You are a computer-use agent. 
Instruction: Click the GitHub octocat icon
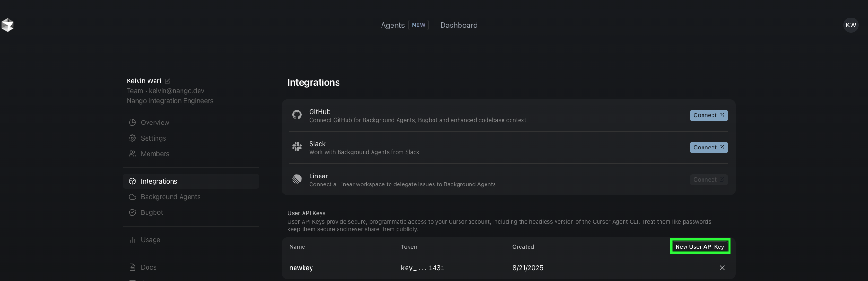tap(297, 115)
